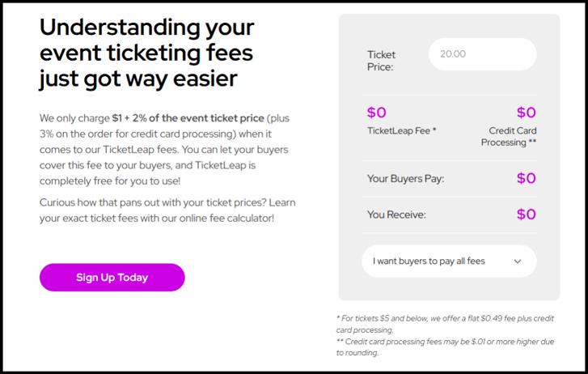Click the 'Curious how that pans out' paragraph

pos(158,210)
